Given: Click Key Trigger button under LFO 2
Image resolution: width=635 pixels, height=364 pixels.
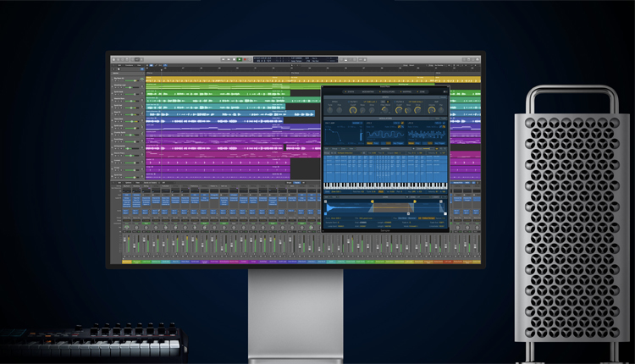Looking at the screenshot, I should (x=439, y=143).
